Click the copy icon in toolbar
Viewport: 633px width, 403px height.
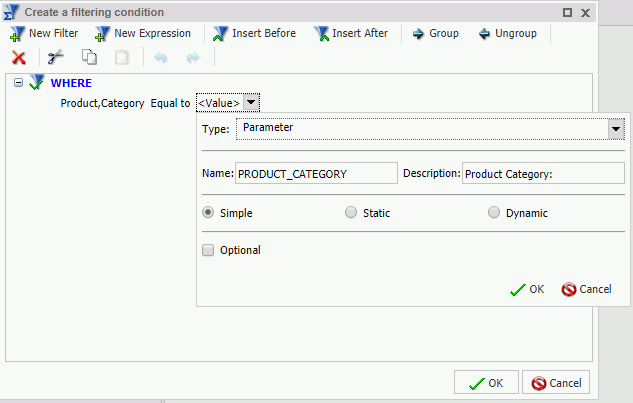[x=89, y=59]
